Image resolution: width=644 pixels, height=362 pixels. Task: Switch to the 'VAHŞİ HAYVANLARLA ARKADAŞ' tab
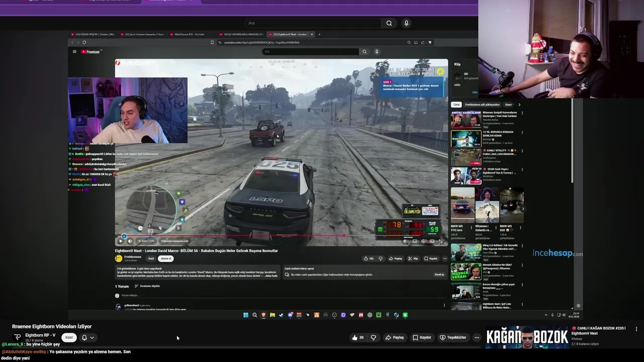[241, 34]
